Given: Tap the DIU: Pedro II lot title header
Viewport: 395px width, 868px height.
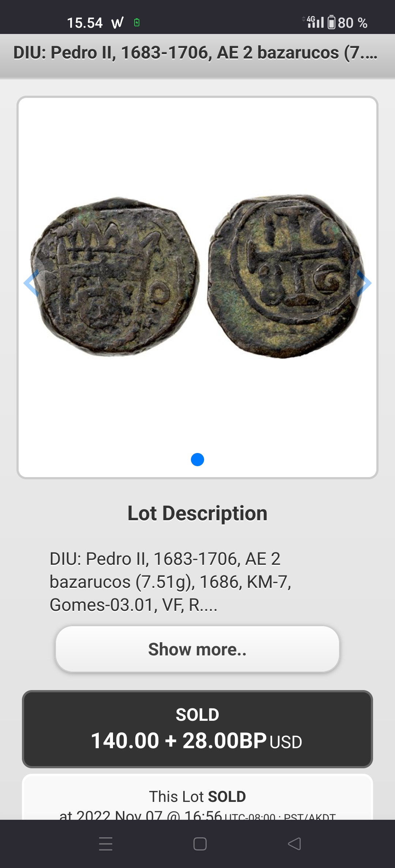Looking at the screenshot, I should [x=195, y=53].
